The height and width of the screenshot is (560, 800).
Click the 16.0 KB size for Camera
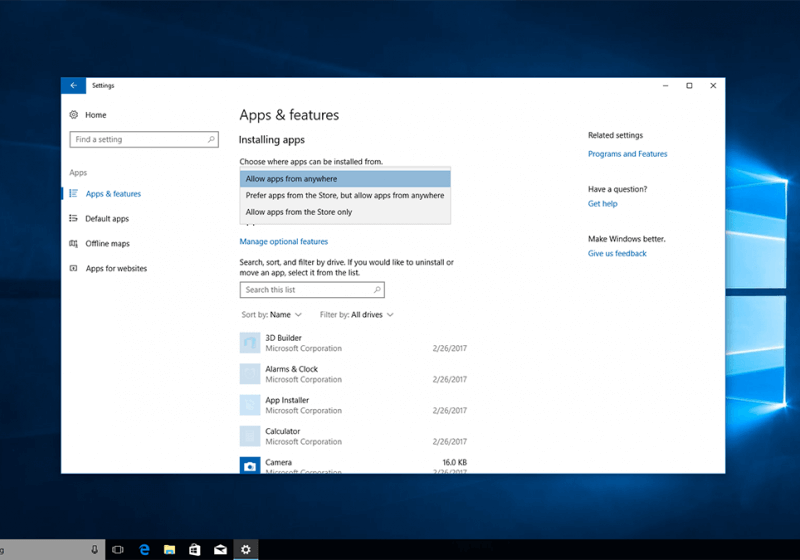pyautogui.click(x=454, y=462)
